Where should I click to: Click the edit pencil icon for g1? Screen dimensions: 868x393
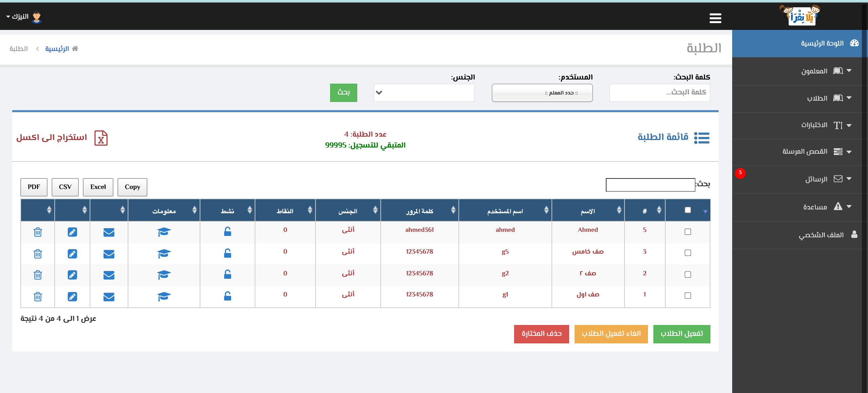click(72, 297)
